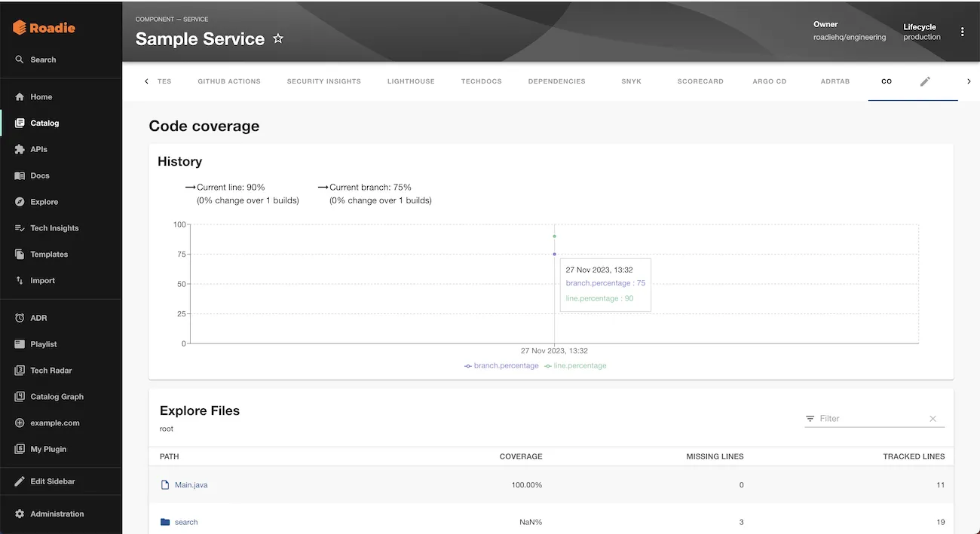Click inside the Filter input field
Image resolution: width=980 pixels, height=534 pixels.
pos(867,418)
